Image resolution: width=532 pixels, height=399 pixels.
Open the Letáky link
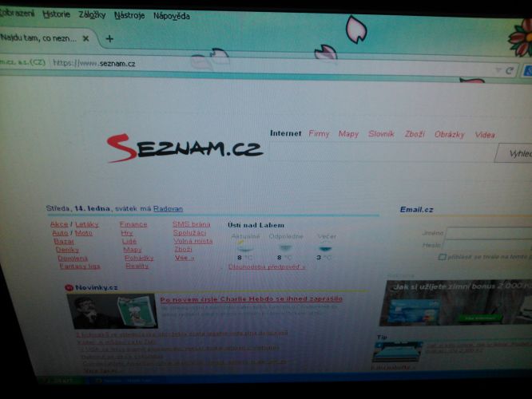(x=87, y=224)
